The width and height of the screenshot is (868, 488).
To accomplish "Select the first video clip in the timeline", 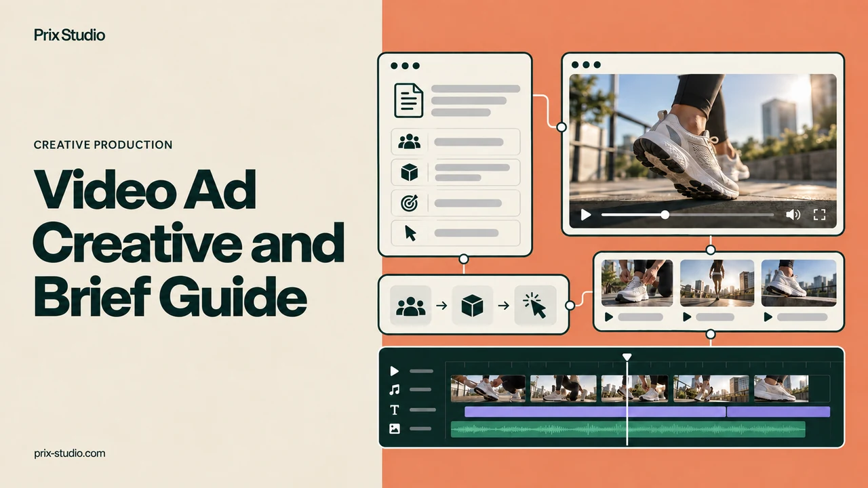I will click(488, 388).
